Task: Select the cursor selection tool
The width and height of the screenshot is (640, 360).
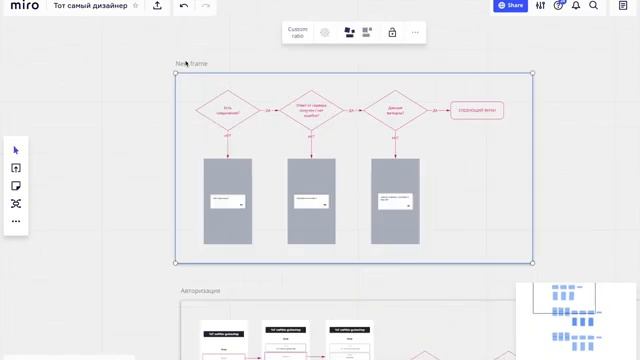Action: pos(16,150)
